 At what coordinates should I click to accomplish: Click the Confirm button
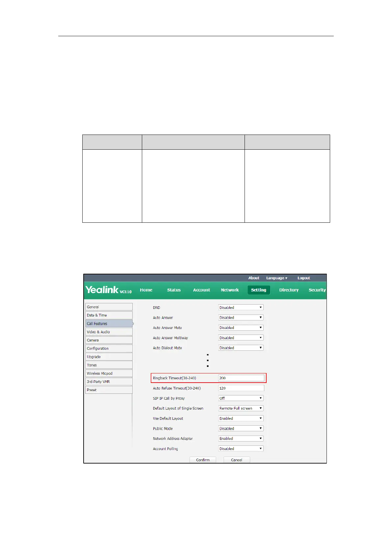tap(203, 460)
